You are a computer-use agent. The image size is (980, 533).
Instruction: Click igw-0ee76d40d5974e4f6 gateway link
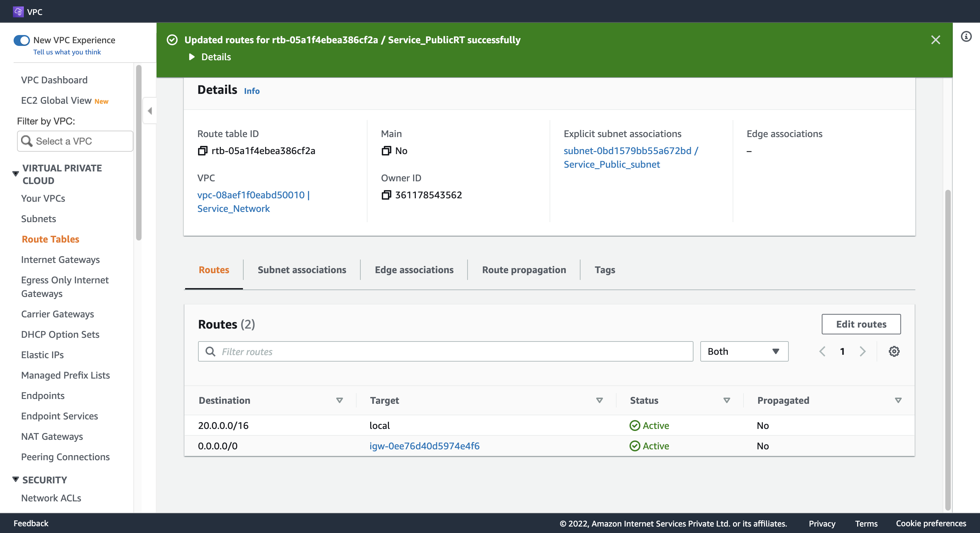click(425, 446)
